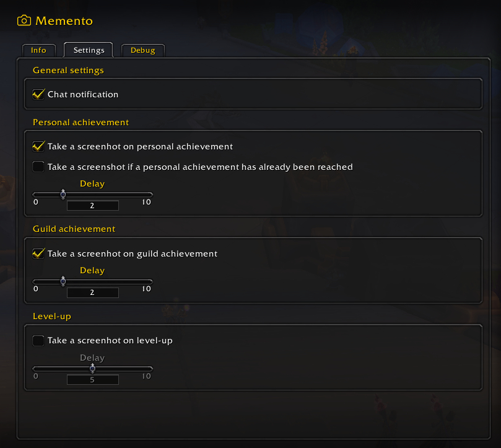Click the Memento camera icon
Image resolution: width=501 pixels, height=448 pixels.
click(x=24, y=20)
